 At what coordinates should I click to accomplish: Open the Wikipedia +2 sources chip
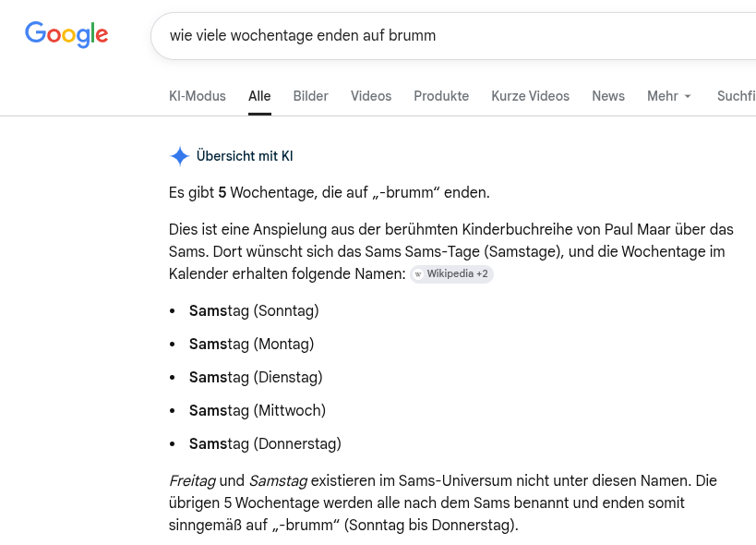click(x=451, y=274)
